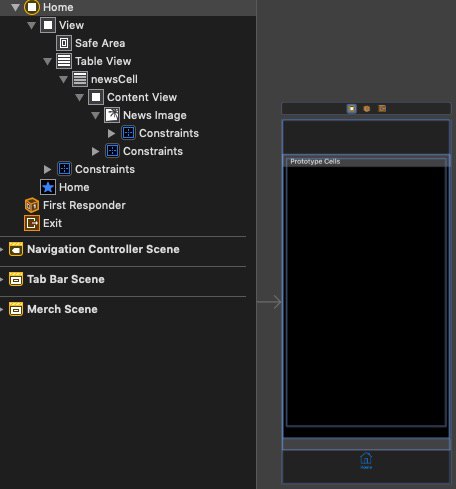Click the Safe Area icon
Screen dimensions: 456x489
point(64,43)
